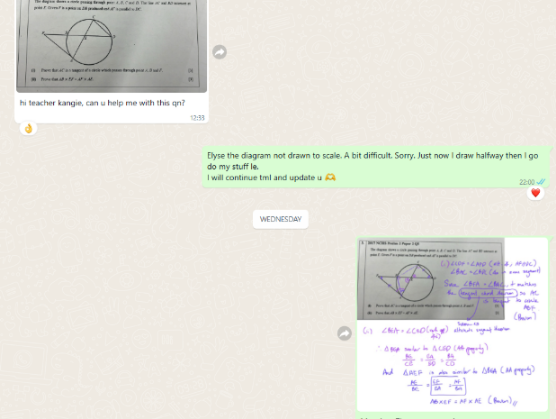Screen dimensions: 556x419
Task: Open the handwritten purple solution image
Action: [x=452, y=325]
